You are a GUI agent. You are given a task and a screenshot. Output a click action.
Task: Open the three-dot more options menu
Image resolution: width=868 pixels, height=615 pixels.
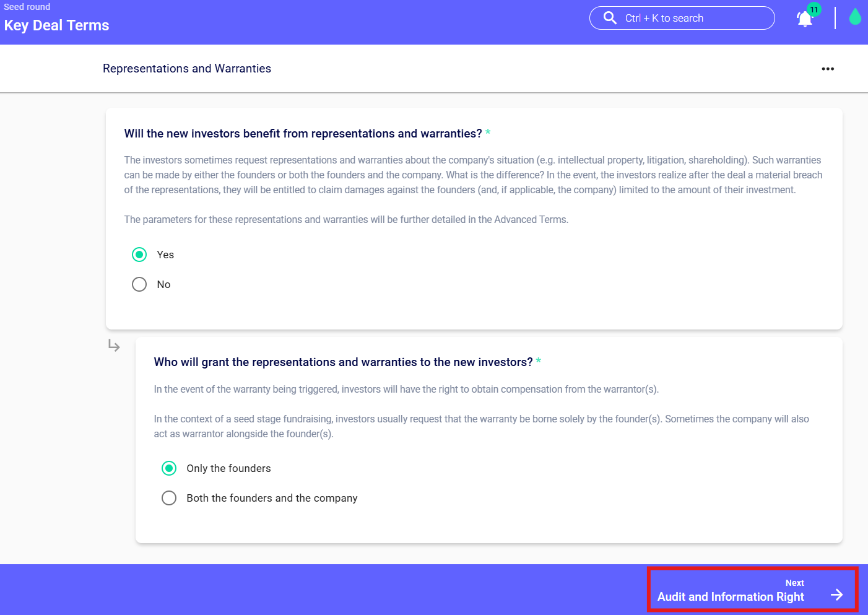pos(828,69)
